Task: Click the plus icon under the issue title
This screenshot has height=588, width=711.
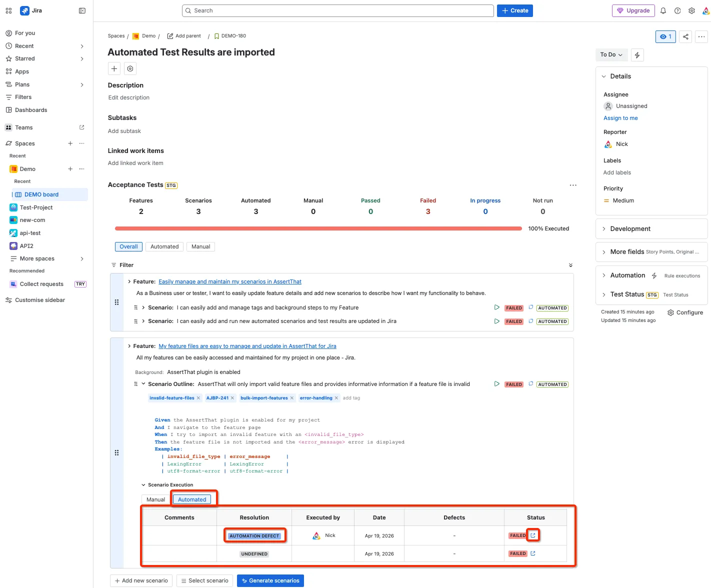Action: pos(114,68)
